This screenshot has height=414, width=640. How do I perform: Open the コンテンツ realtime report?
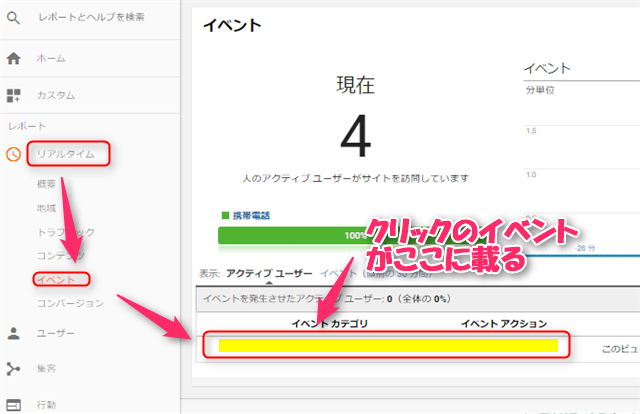point(60,256)
